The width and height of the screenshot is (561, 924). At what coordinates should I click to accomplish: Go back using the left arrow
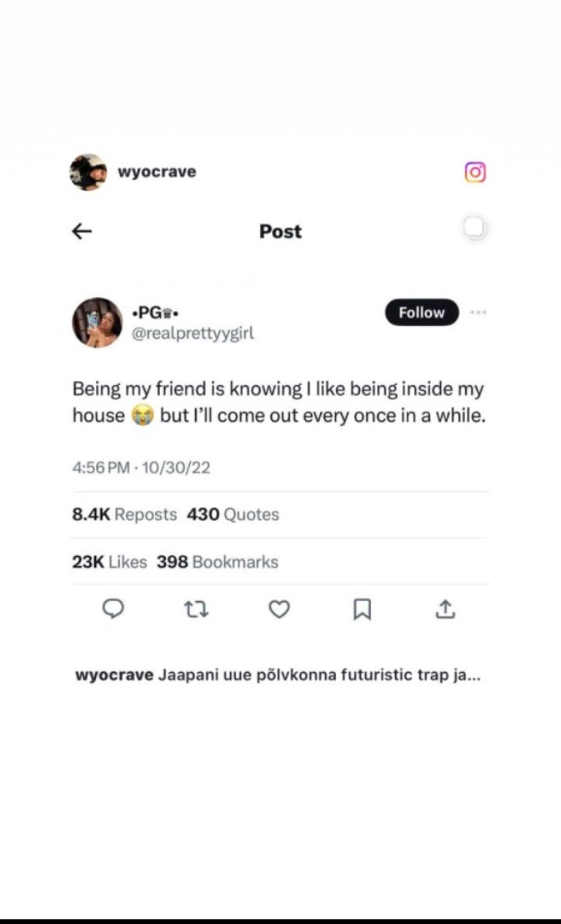82,231
